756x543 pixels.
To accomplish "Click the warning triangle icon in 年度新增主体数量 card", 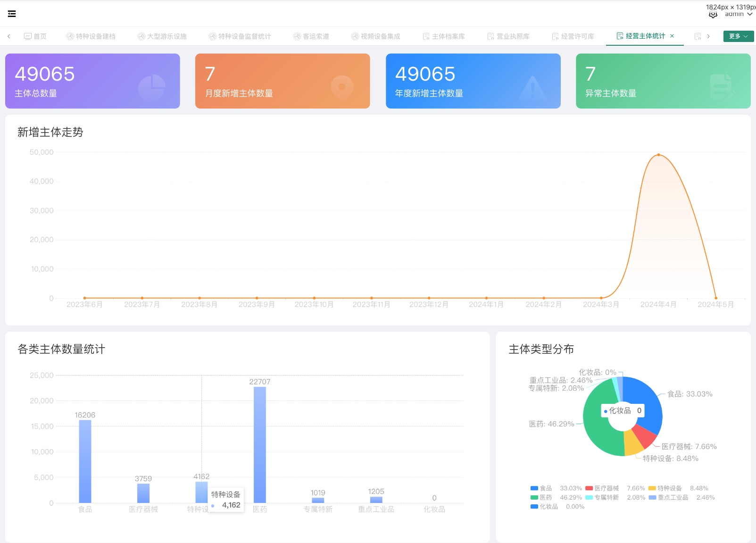I will [x=533, y=88].
